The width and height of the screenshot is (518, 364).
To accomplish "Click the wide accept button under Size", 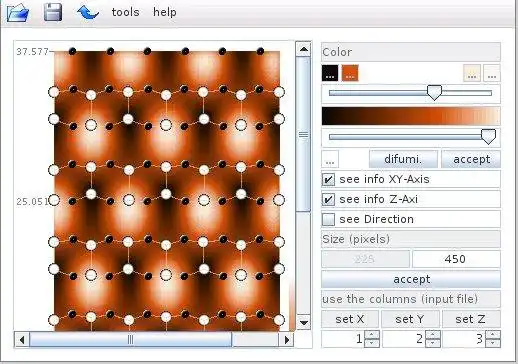I will click(x=411, y=279).
